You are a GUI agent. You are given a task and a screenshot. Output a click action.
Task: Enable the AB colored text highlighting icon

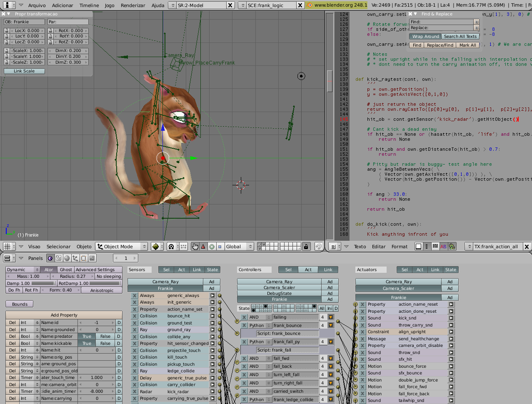[x=443, y=247]
